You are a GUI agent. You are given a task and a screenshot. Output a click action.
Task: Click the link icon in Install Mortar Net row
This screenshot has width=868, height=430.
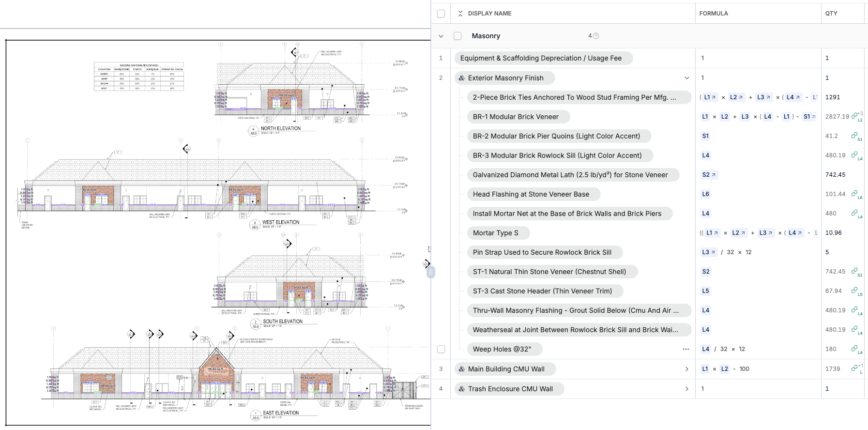(854, 213)
